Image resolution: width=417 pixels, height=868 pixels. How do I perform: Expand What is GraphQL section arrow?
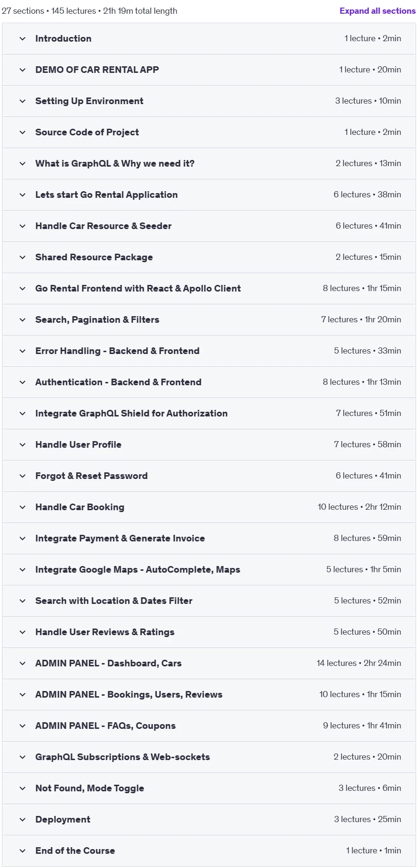click(22, 164)
